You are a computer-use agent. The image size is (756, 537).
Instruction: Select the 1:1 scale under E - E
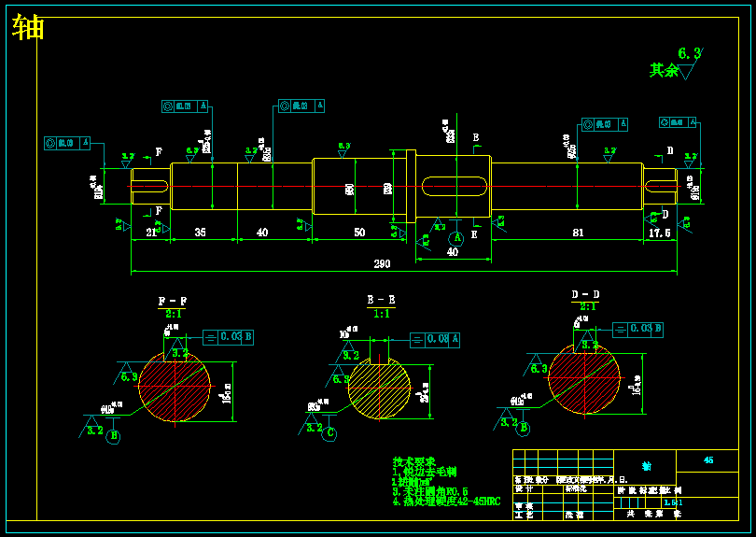[382, 314]
